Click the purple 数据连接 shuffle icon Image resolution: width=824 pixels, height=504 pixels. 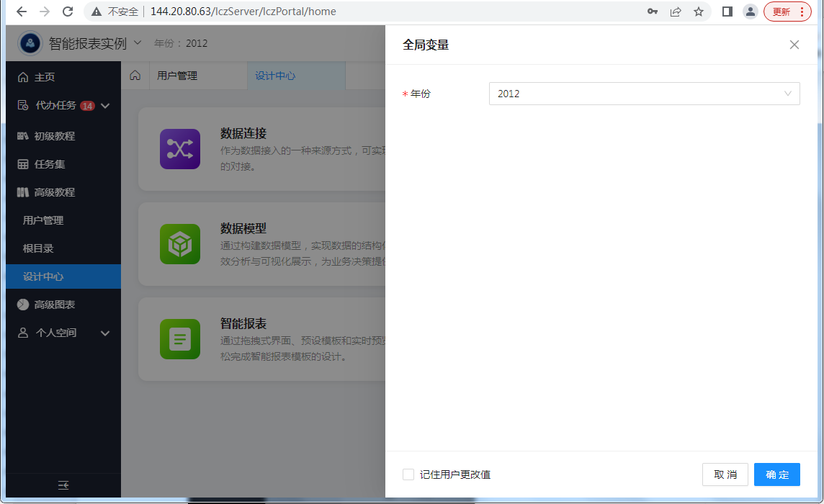179,149
